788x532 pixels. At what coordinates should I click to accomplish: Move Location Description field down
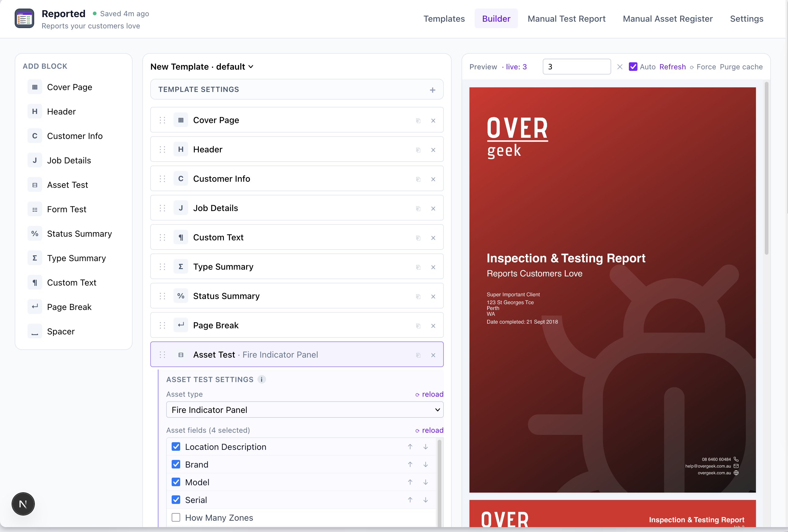(425, 446)
